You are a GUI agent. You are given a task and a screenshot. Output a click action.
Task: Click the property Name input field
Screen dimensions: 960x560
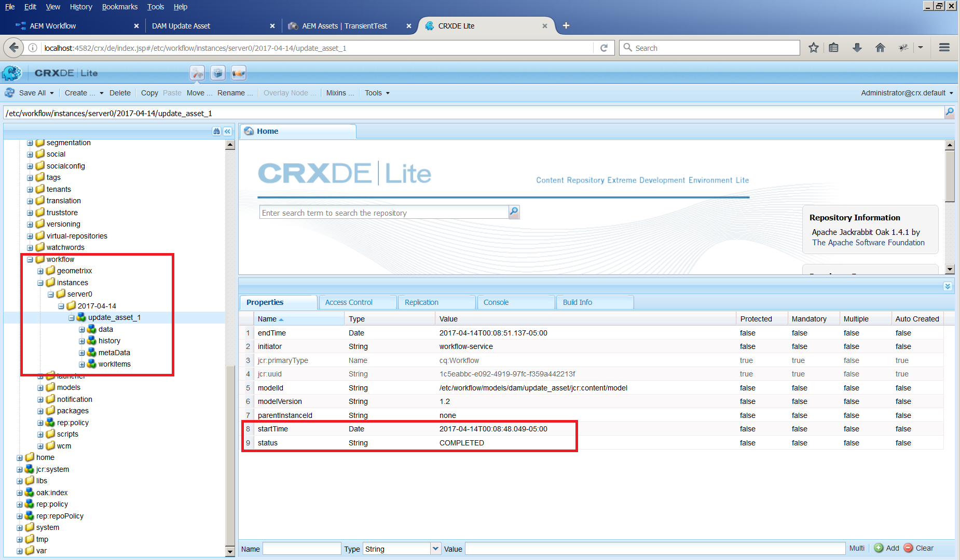click(301, 549)
